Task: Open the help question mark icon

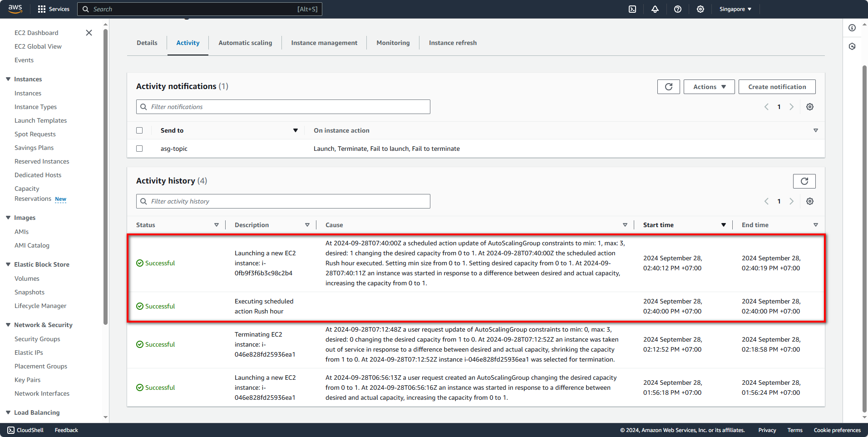Action: pos(677,9)
